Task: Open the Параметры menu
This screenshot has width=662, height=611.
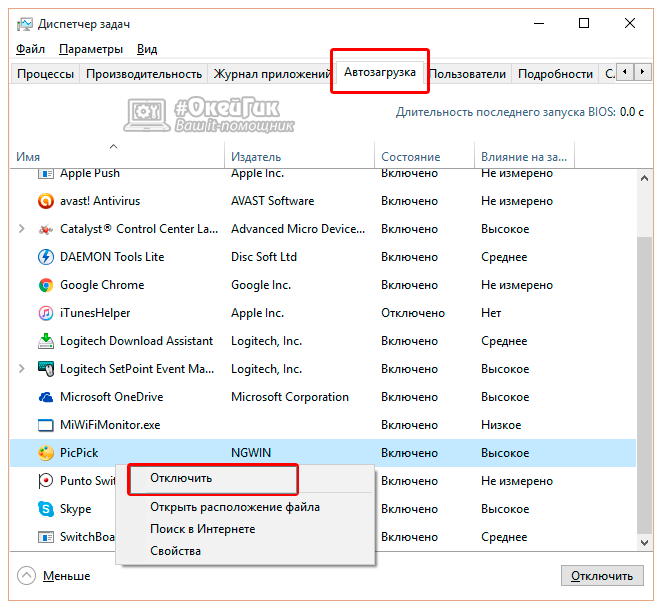Action: 90,49
